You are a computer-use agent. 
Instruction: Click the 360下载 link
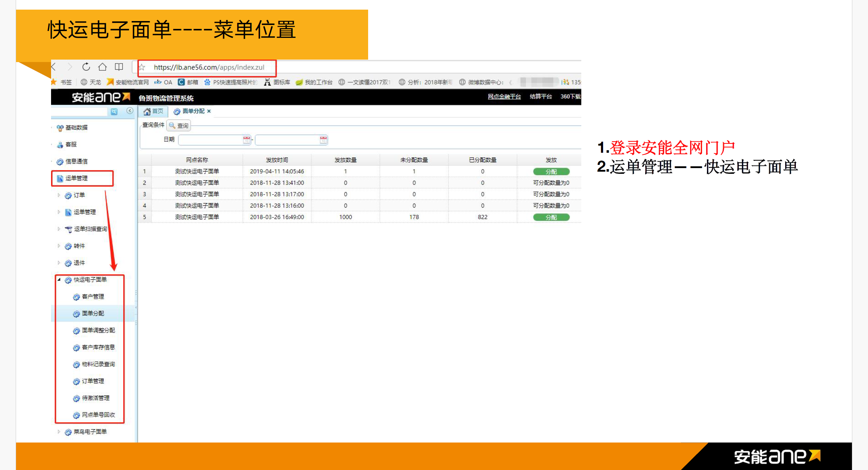tap(571, 96)
